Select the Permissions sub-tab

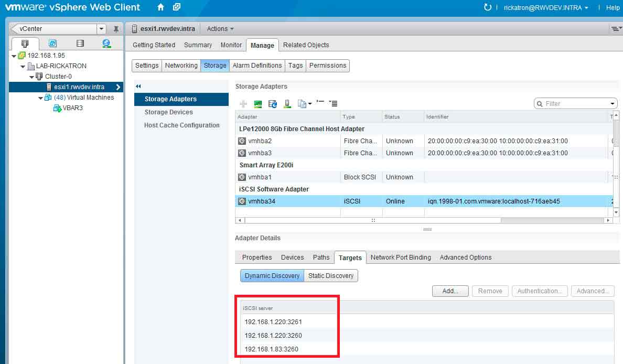coord(328,66)
